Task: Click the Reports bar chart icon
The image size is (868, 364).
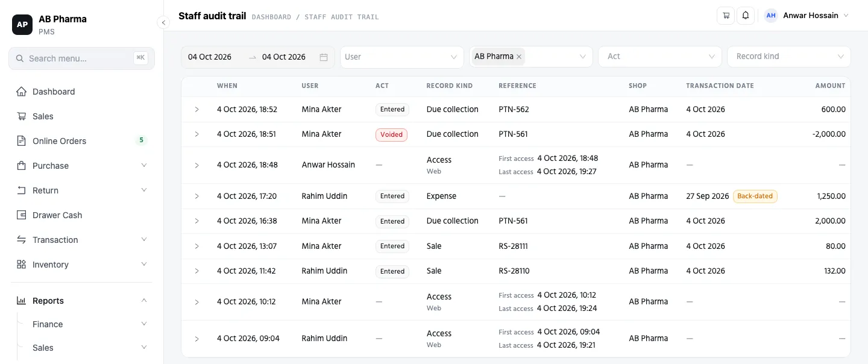Action: point(22,301)
